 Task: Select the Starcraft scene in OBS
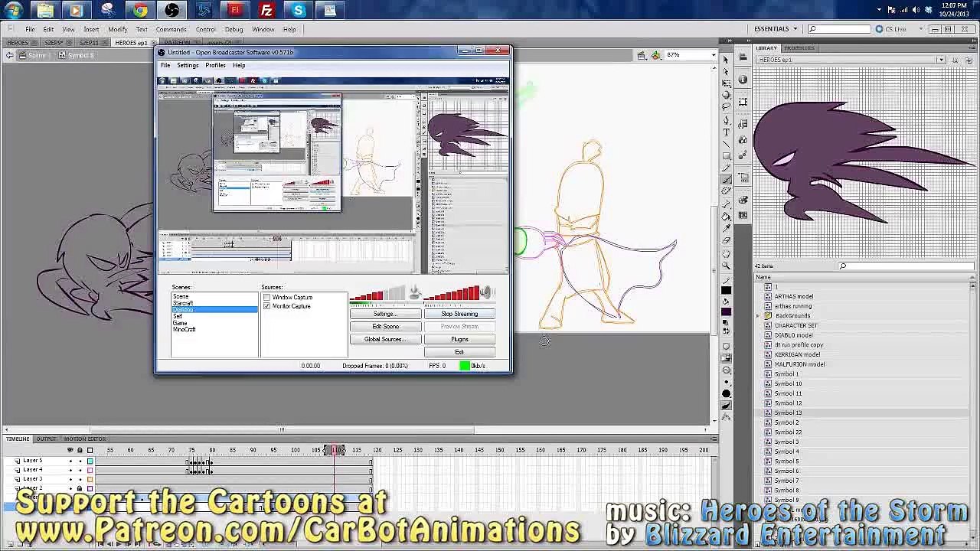click(183, 304)
